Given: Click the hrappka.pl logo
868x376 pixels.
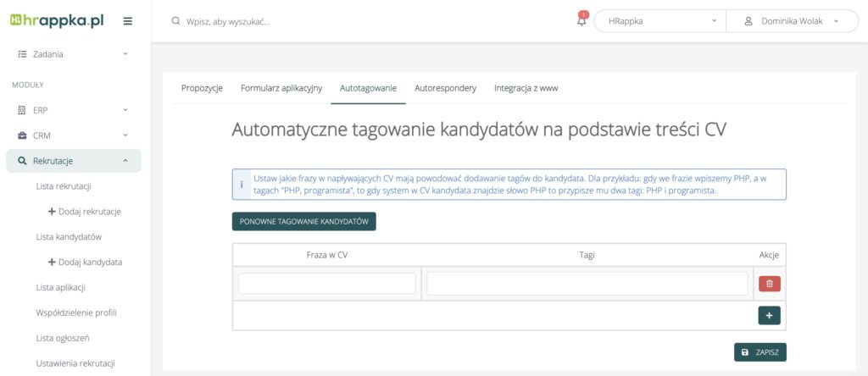Looking at the screenshot, I should coord(58,21).
